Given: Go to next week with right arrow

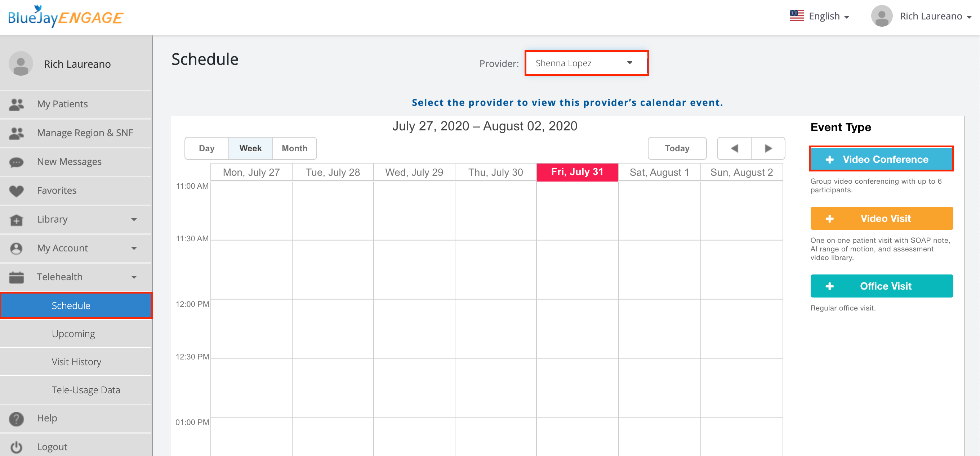Looking at the screenshot, I should 768,148.
